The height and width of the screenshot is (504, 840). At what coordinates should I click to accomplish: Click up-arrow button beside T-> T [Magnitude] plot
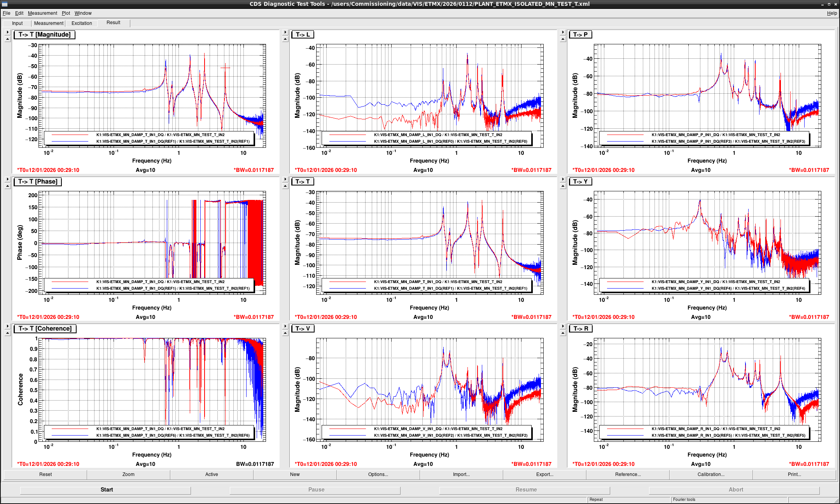(7, 39)
